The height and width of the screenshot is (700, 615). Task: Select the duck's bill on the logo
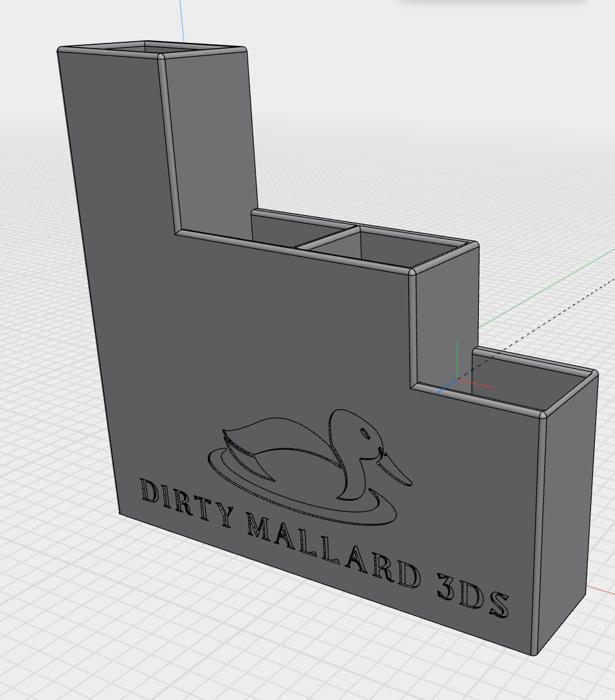click(394, 470)
